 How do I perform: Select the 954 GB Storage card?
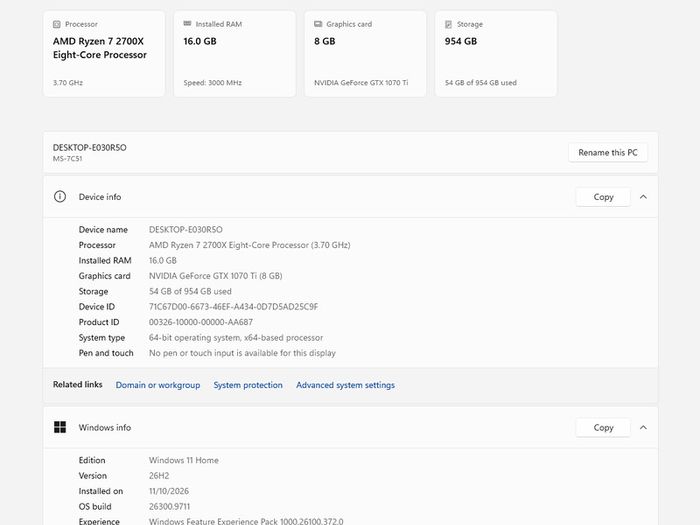[x=496, y=54]
